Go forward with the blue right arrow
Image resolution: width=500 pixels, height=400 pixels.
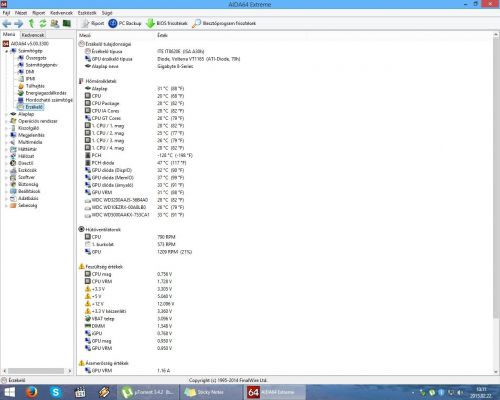[19, 23]
